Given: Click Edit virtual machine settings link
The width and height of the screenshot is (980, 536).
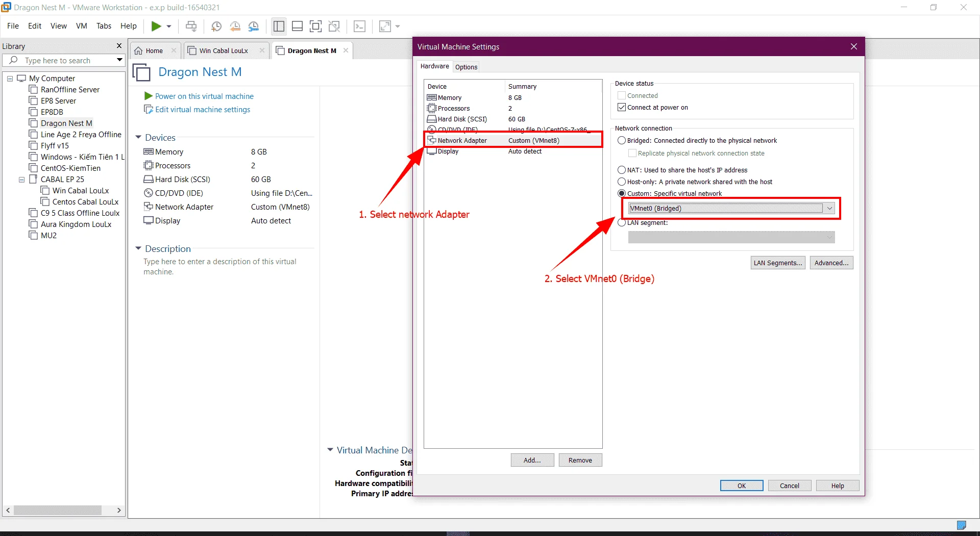Looking at the screenshot, I should (x=203, y=110).
